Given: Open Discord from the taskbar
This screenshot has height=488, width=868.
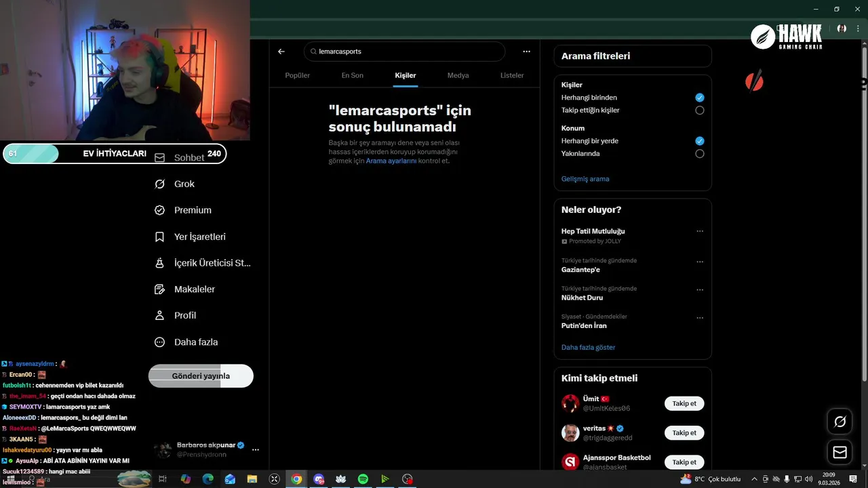Looking at the screenshot, I should [x=319, y=479].
